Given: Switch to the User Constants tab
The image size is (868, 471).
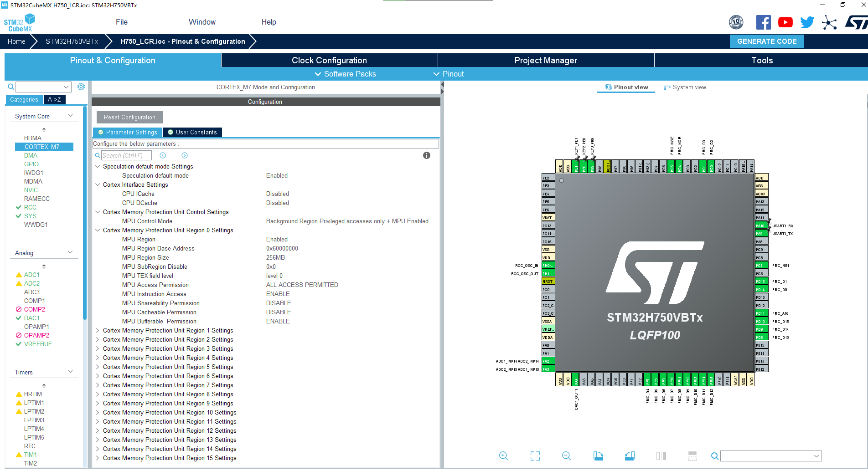Looking at the screenshot, I should (x=192, y=132).
